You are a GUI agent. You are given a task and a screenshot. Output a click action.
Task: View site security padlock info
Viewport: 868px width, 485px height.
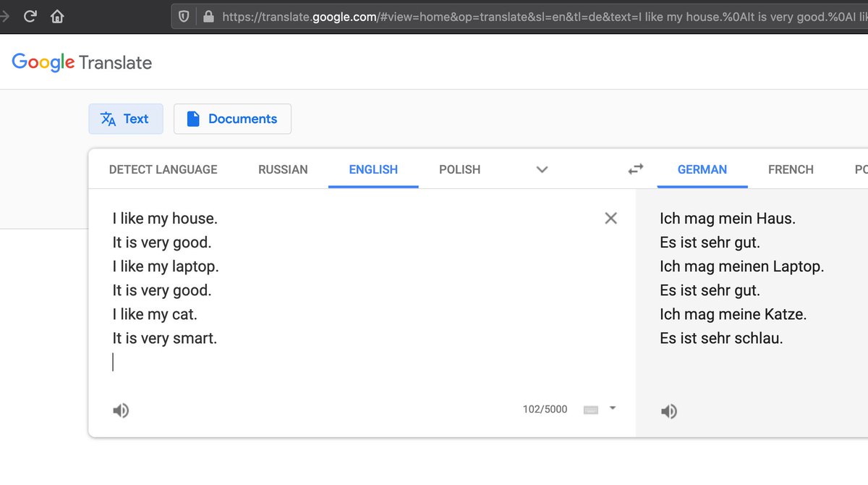click(x=209, y=16)
